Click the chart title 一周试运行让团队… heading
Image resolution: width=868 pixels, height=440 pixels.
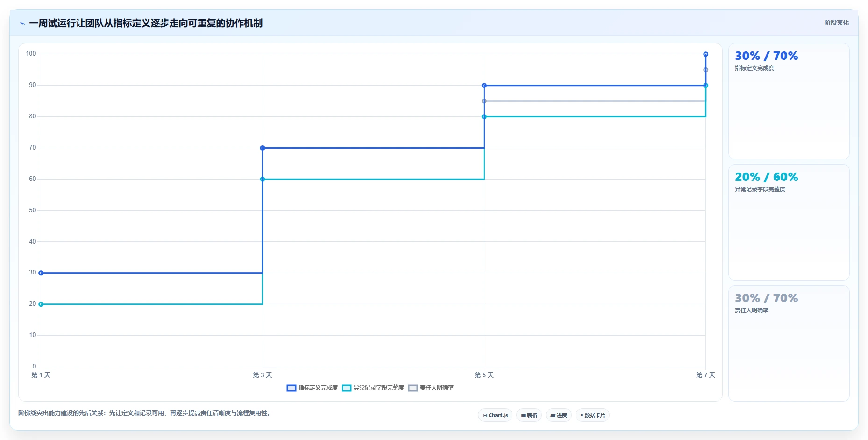pyautogui.click(x=146, y=23)
